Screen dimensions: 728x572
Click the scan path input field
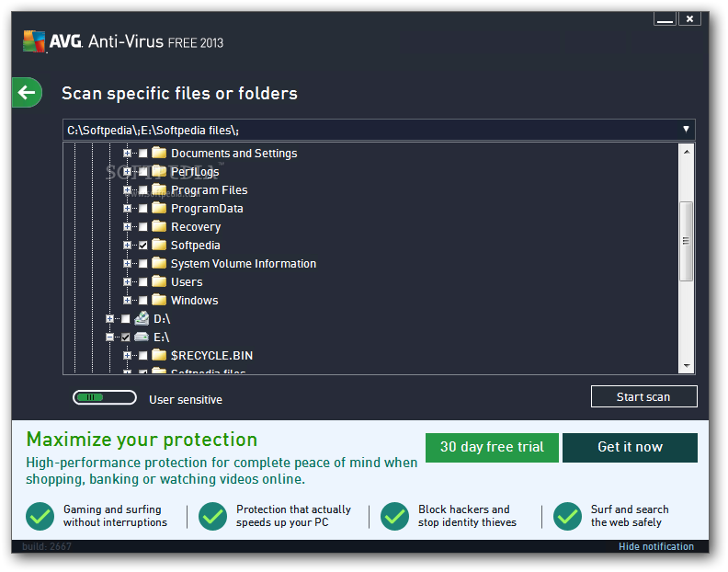(379, 130)
